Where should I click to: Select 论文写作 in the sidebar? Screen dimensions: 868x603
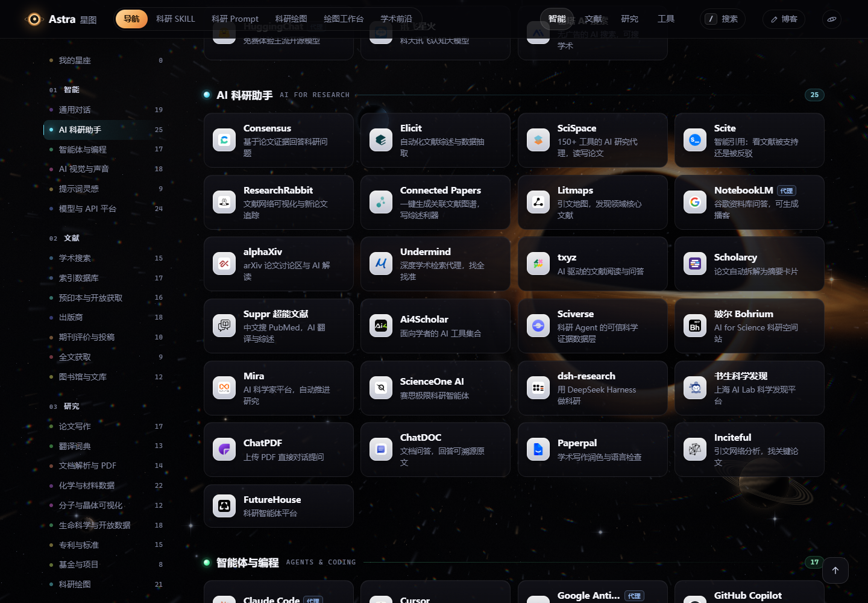(x=107, y=426)
